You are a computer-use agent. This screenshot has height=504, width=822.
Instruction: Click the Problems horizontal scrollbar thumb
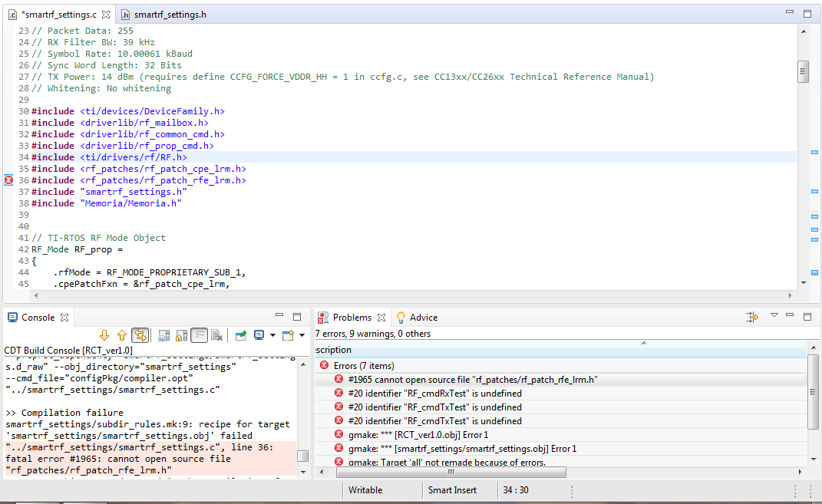451,472
